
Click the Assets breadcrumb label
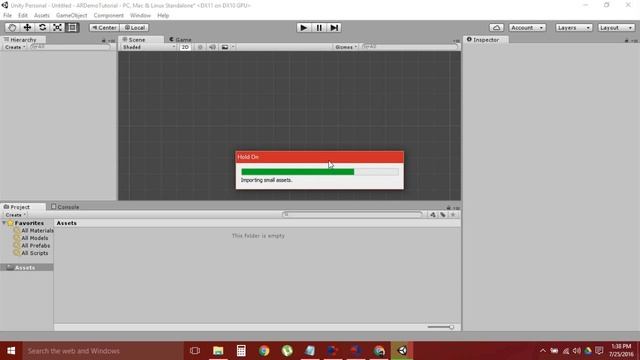67,223
